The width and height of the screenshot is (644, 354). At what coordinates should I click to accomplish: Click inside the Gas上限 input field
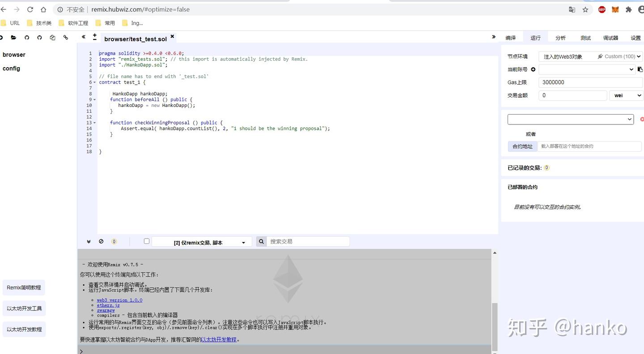click(x=590, y=82)
